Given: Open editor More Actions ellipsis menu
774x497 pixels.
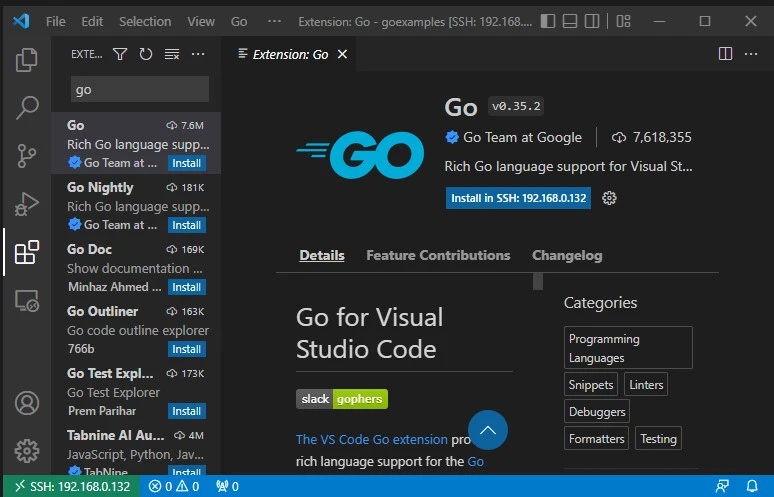Looking at the screenshot, I should pos(751,54).
